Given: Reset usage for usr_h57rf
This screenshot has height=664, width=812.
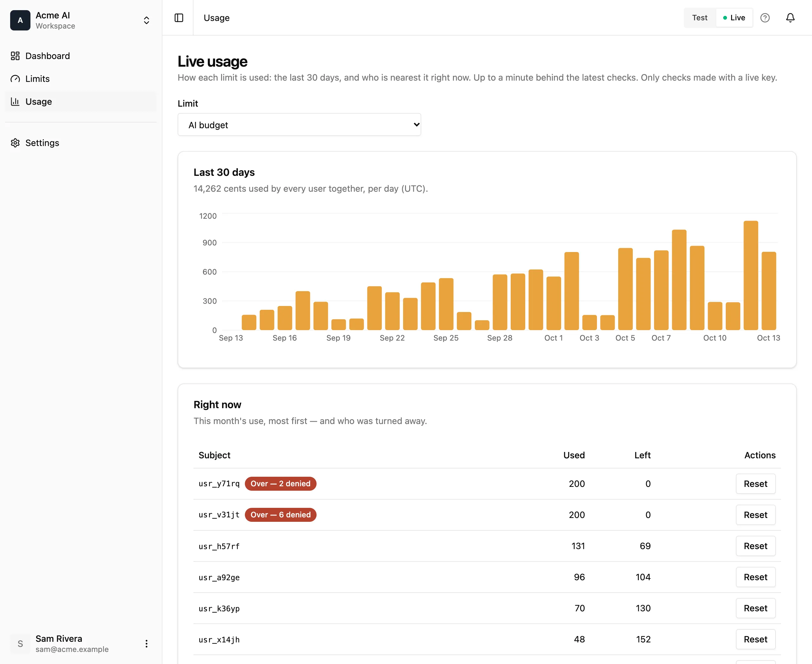Looking at the screenshot, I should point(756,546).
